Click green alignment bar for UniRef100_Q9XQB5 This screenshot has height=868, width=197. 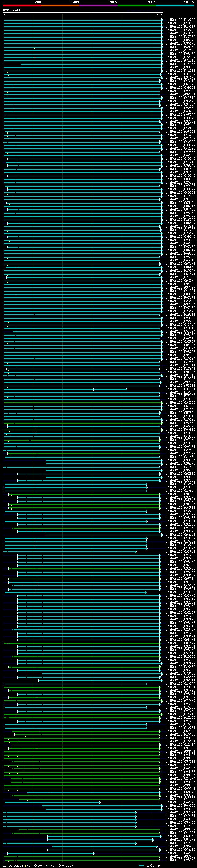click(83, 403)
